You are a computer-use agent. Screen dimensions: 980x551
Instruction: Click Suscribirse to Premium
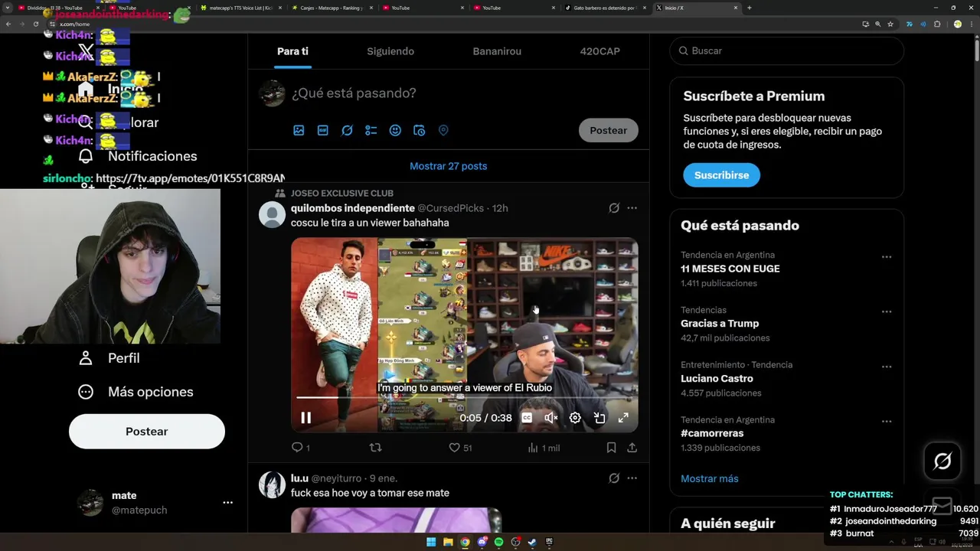coord(721,175)
